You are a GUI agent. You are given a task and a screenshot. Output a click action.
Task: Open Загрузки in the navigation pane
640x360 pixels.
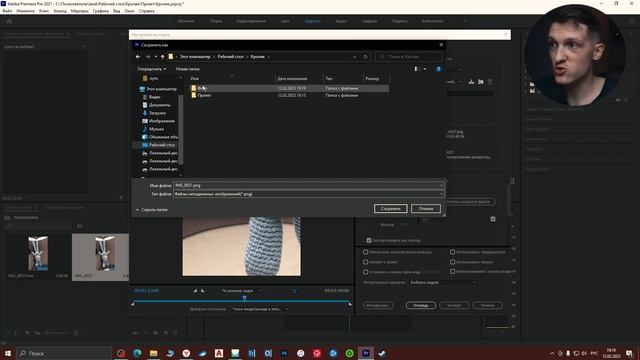pyautogui.click(x=158, y=113)
